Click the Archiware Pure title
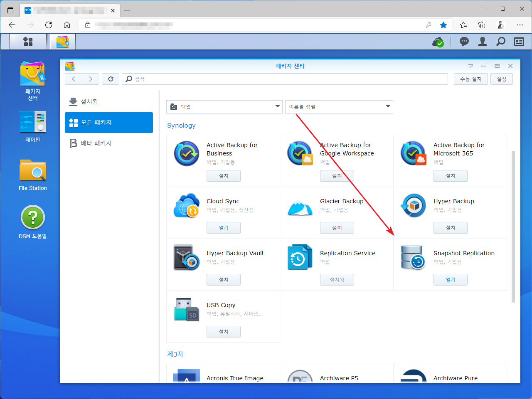 pyautogui.click(x=456, y=378)
